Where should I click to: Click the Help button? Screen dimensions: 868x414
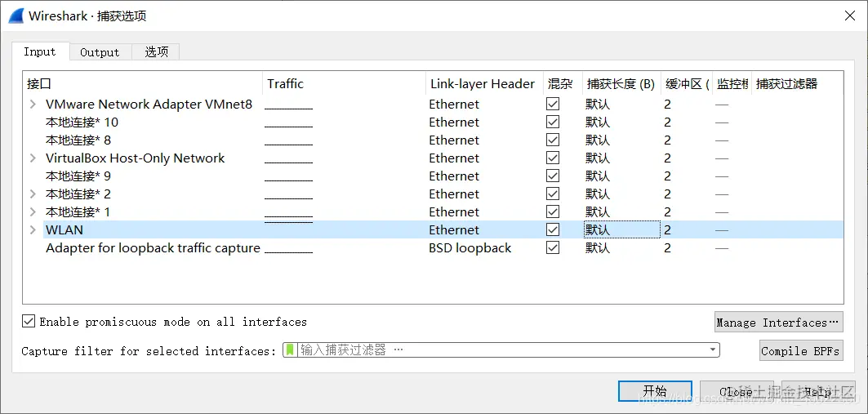coord(818,391)
